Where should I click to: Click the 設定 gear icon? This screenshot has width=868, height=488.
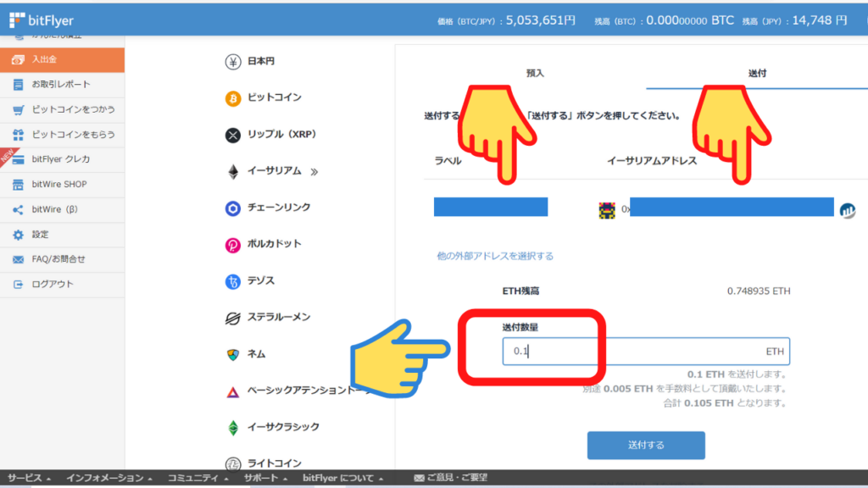pyautogui.click(x=19, y=235)
